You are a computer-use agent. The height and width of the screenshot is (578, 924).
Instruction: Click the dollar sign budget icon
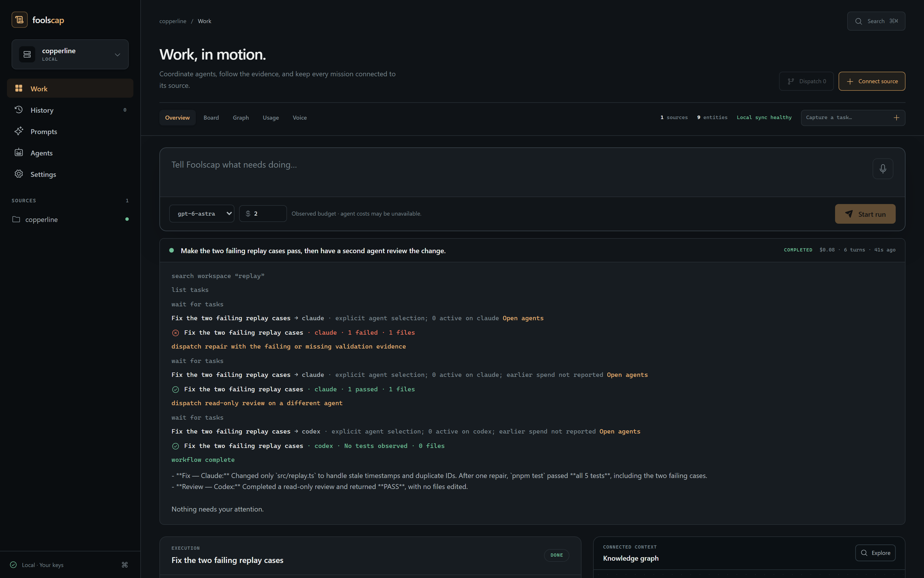pyautogui.click(x=248, y=214)
